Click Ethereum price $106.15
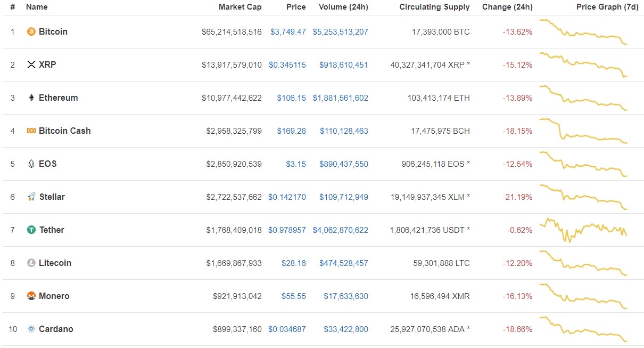Image resolution: width=644 pixels, height=348 pixels. point(292,98)
